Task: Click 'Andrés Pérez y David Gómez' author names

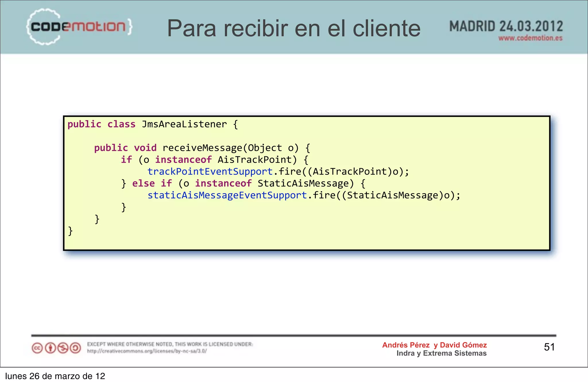Action: tap(434, 345)
